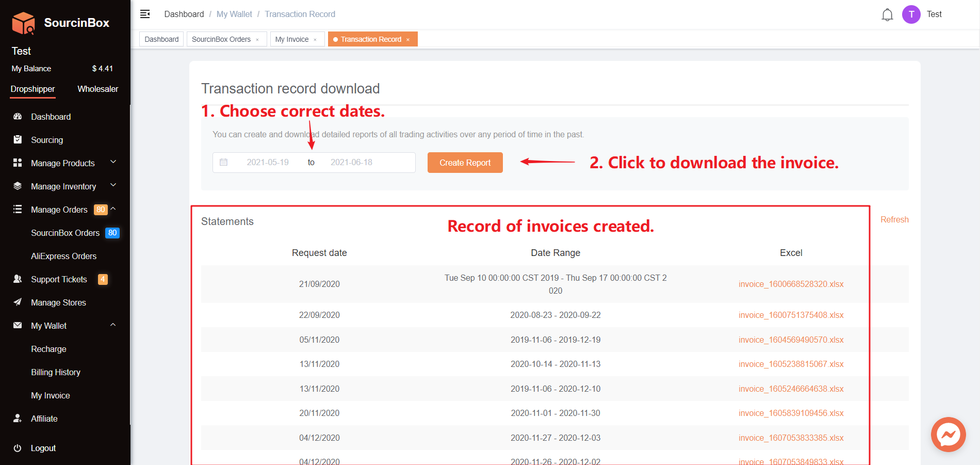Download invoice_1605238815067.xlsx

coord(791,364)
